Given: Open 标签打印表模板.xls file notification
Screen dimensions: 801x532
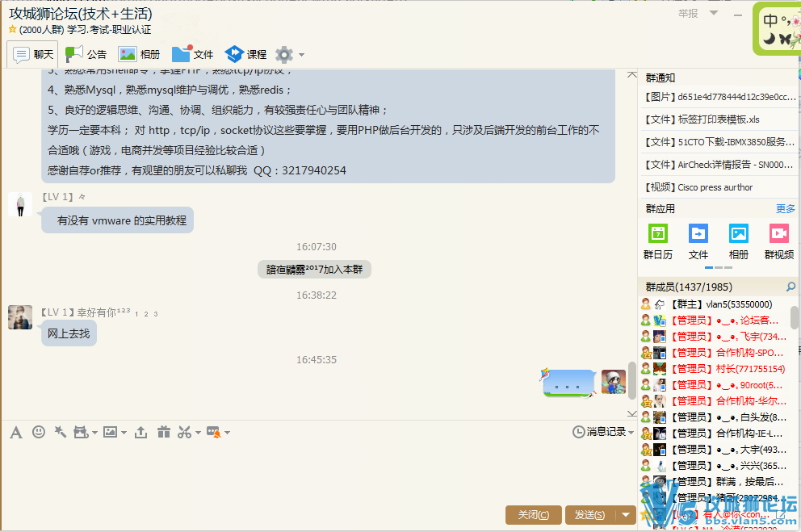Looking at the screenshot, I should click(719, 119).
